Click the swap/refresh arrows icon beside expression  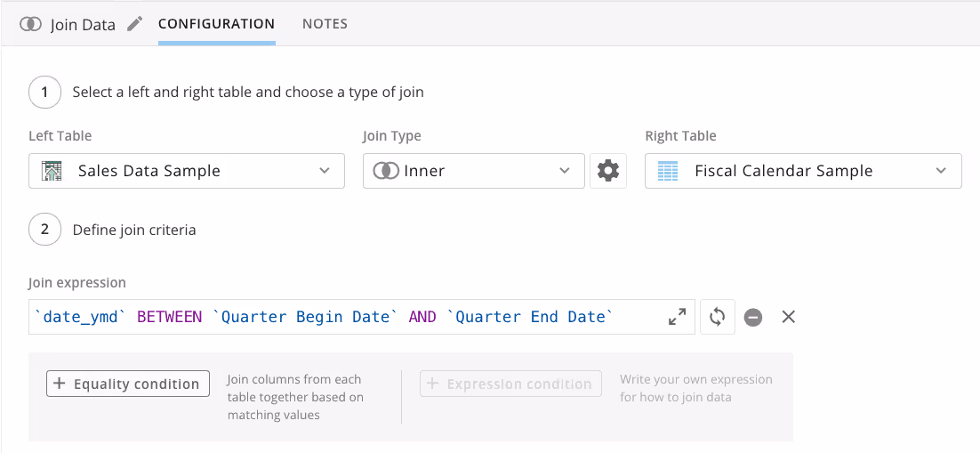click(718, 317)
